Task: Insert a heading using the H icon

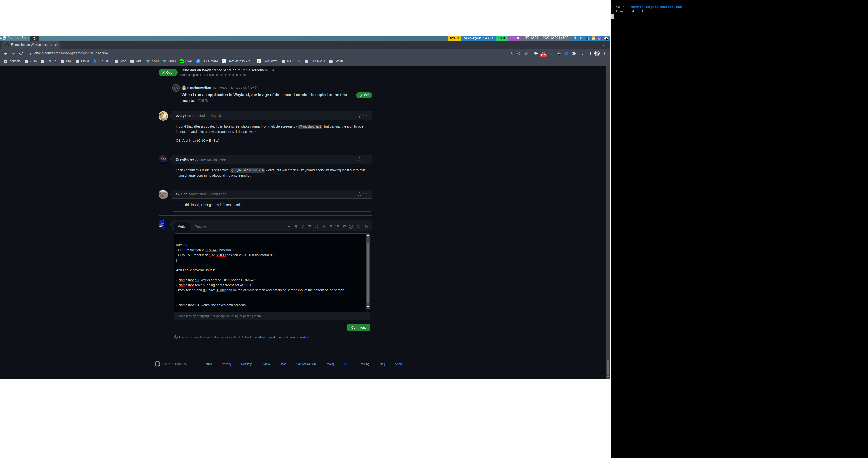Action: (x=289, y=227)
